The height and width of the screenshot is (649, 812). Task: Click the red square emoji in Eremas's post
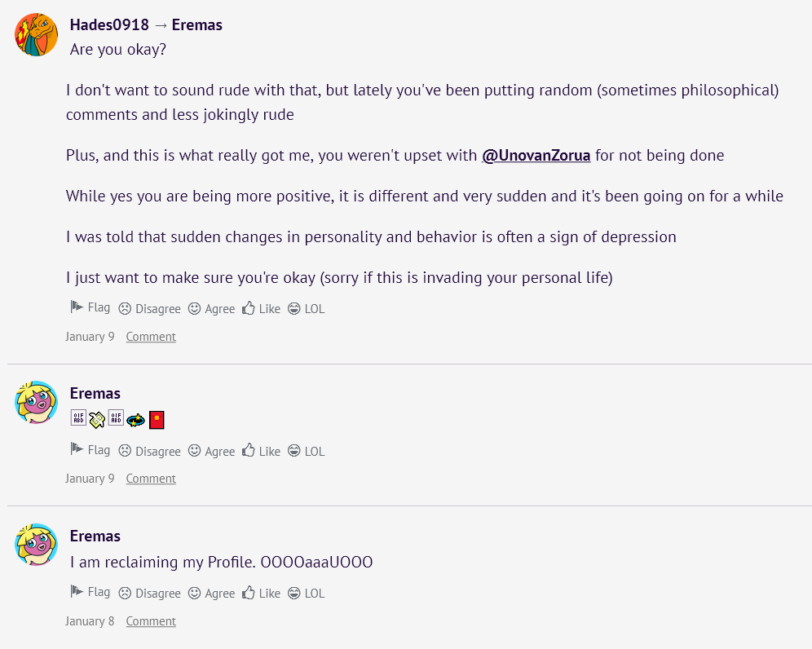point(157,420)
